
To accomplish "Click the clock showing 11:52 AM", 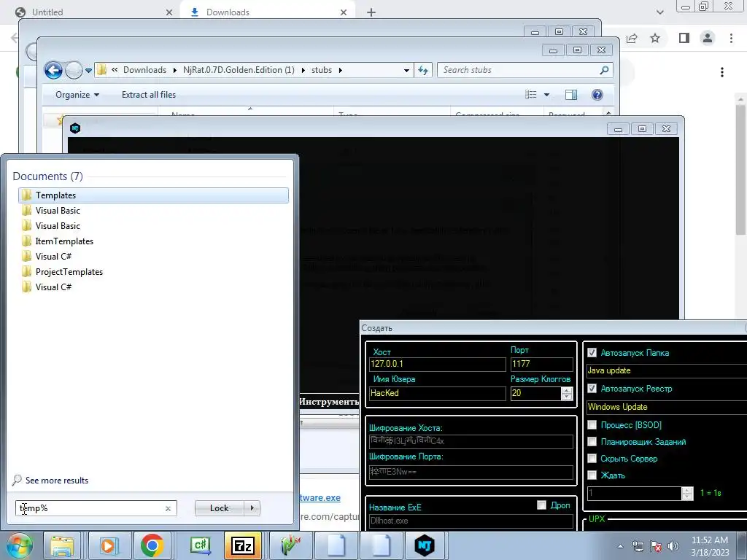I will click(x=709, y=540).
